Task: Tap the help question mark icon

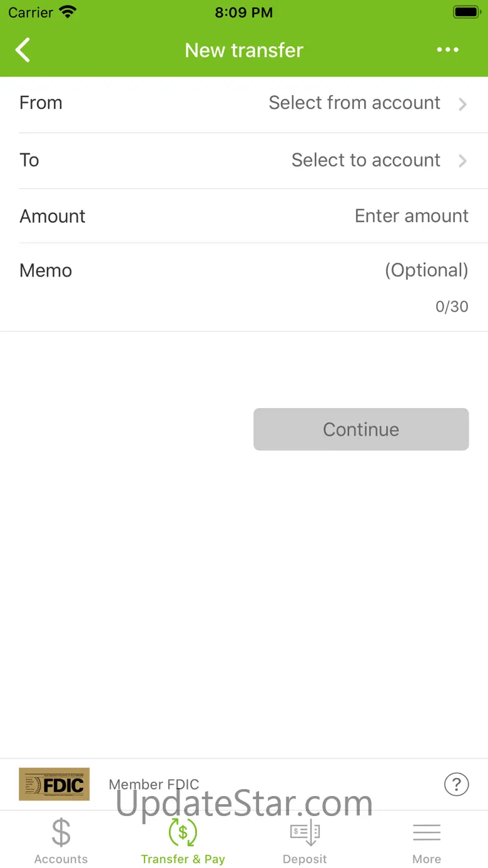Action: pyautogui.click(x=456, y=784)
